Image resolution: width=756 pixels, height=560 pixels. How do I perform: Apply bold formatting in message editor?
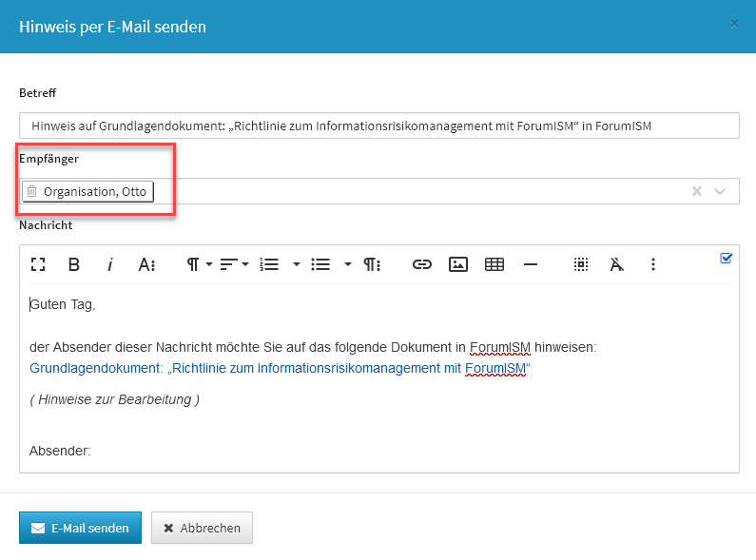coord(74,264)
